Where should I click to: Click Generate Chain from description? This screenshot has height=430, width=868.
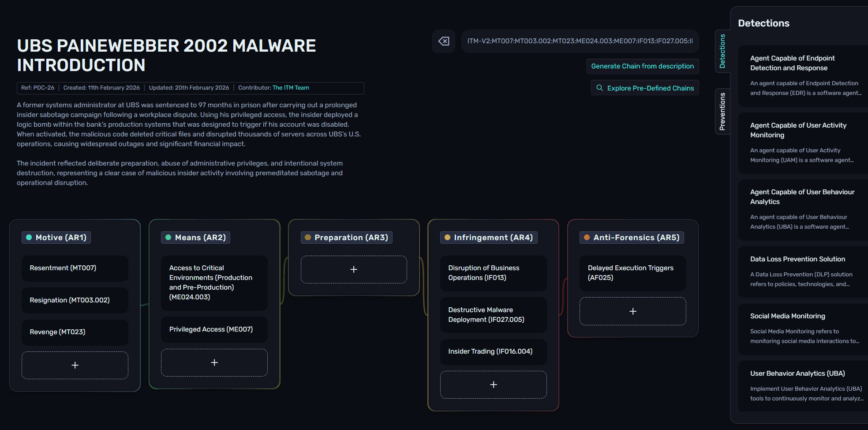pyautogui.click(x=642, y=66)
